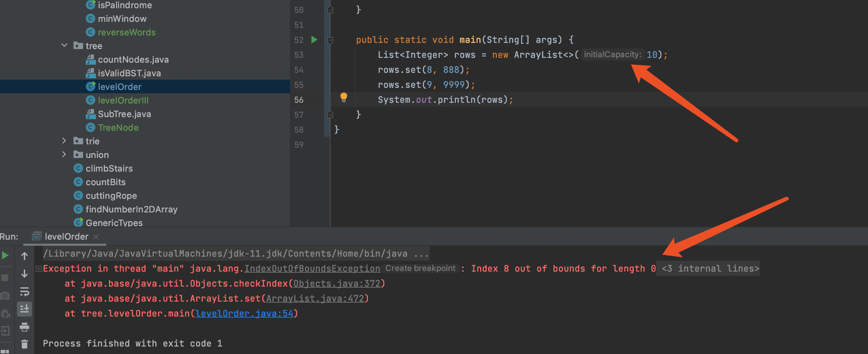Click line number 56 in the gutter
868x354 pixels.
tap(299, 100)
